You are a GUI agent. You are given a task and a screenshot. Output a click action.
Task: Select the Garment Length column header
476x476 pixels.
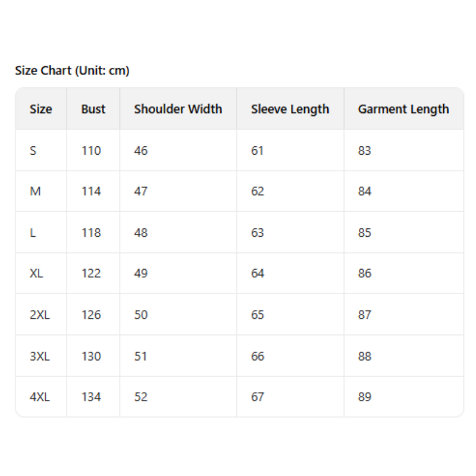(x=403, y=109)
